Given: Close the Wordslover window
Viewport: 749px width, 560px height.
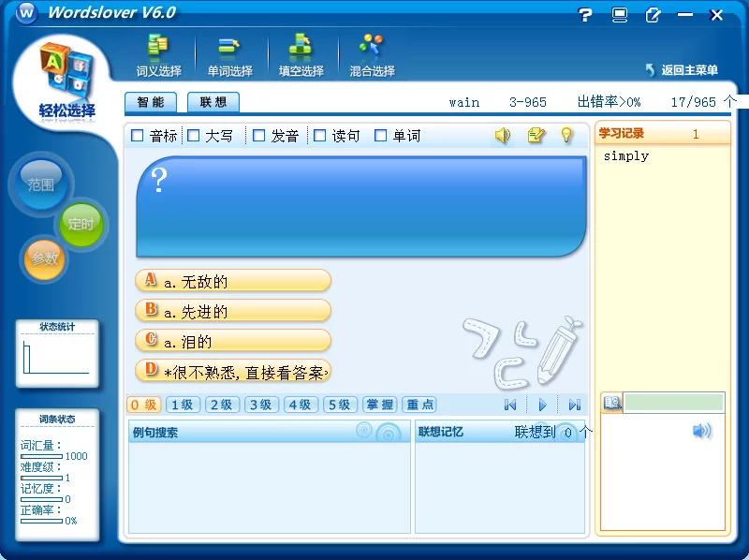Looking at the screenshot, I should (x=716, y=15).
